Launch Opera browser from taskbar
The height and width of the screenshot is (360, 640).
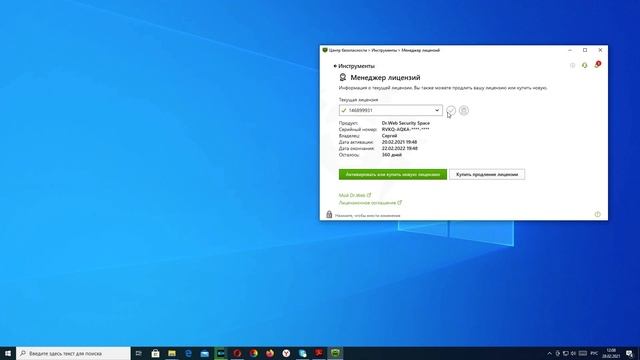(x=237, y=353)
